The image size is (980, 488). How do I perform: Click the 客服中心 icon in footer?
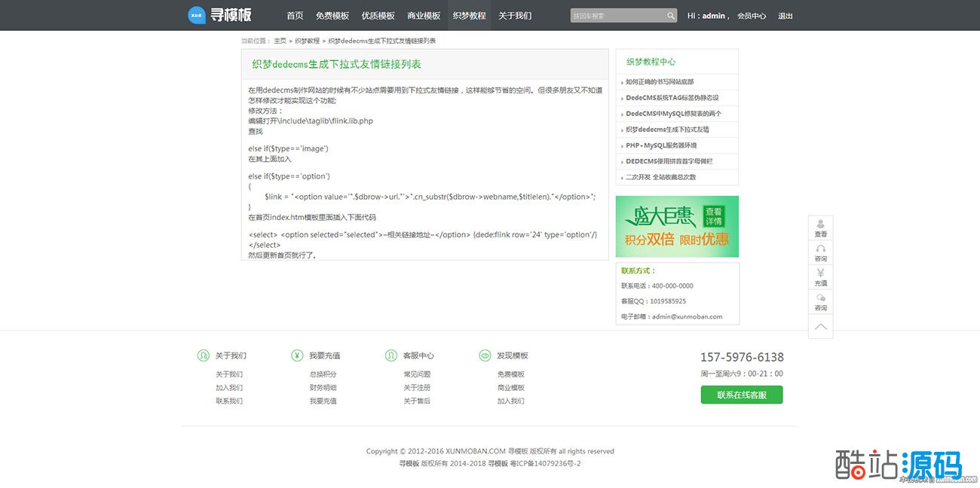point(390,355)
